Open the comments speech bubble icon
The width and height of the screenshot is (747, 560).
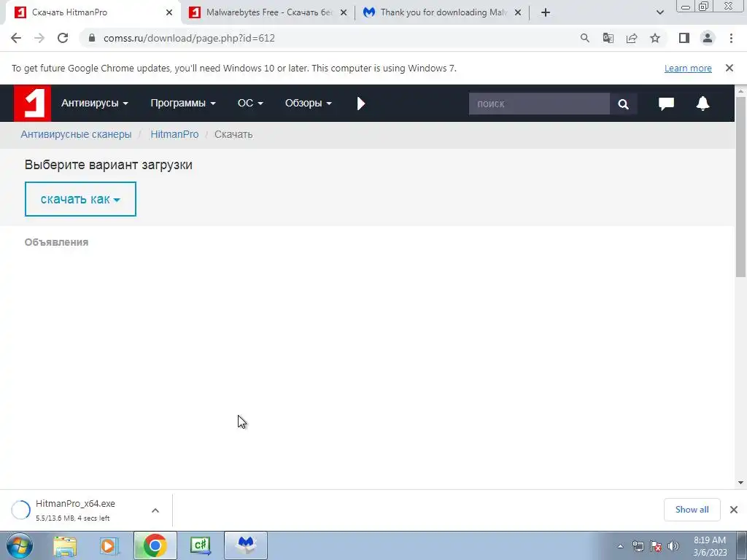(666, 104)
